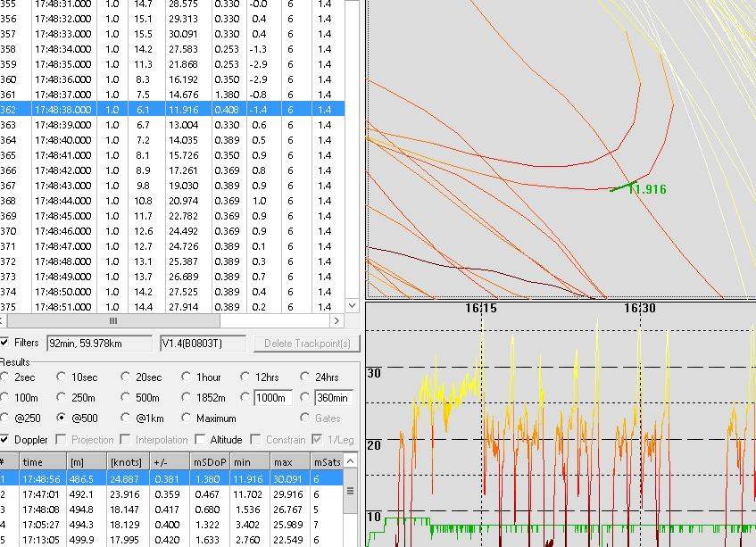Click down arrow of trackpoint list scrollbar

coord(352,306)
